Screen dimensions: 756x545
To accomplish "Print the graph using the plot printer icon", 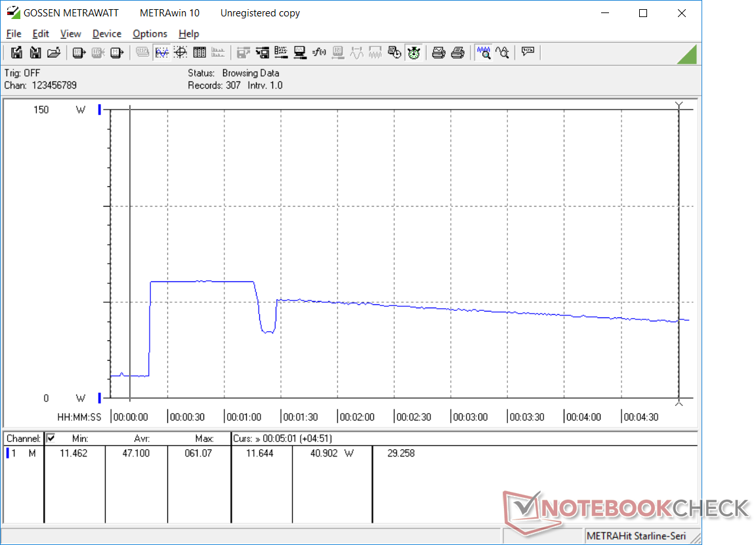I will [x=438, y=52].
